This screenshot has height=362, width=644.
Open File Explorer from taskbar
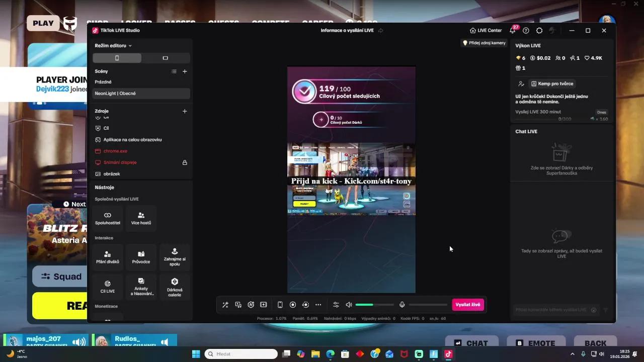pos(315,354)
